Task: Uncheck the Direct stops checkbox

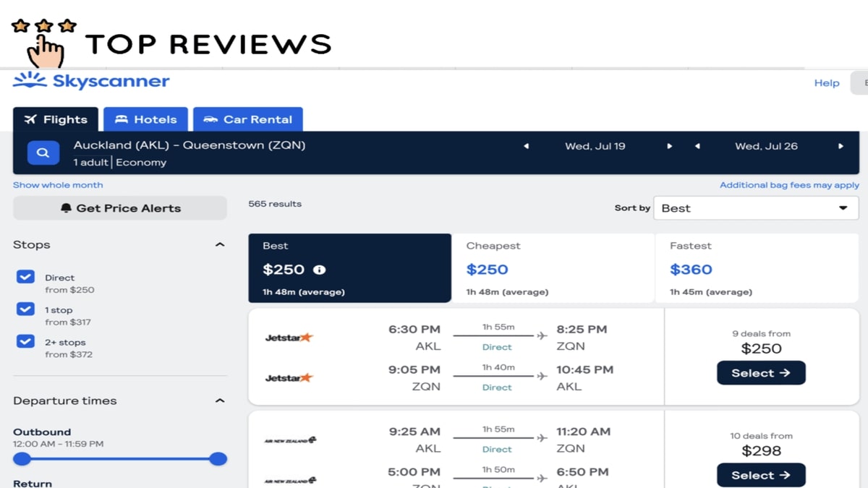Action: [25, 277]
